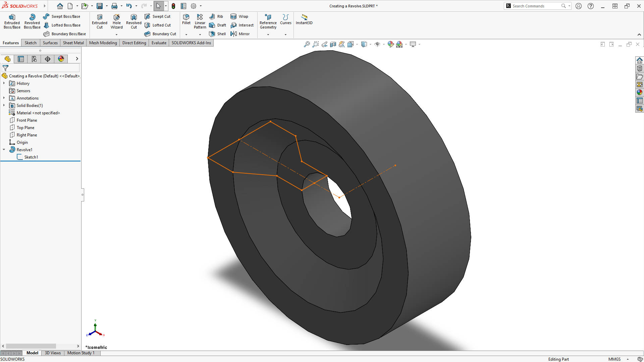Expand the History folder

[x=4, y=83]
